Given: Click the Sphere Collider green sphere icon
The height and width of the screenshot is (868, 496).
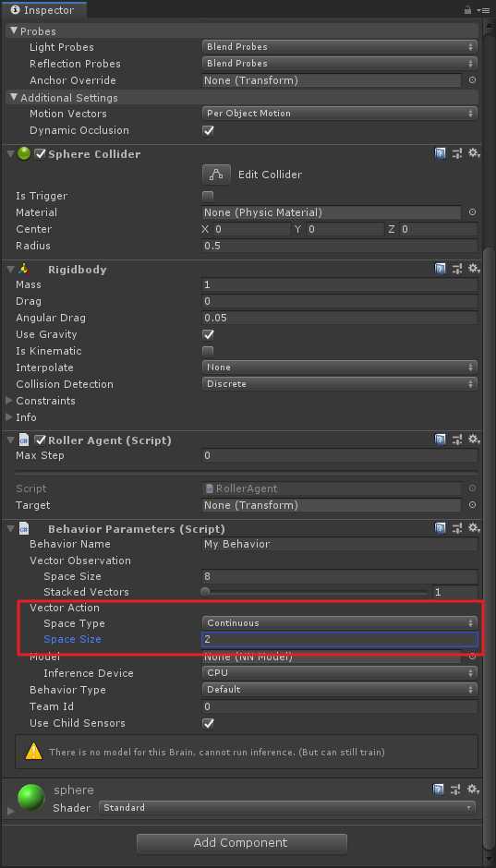Looking at the screenshot, I should [x=24, y=154].
